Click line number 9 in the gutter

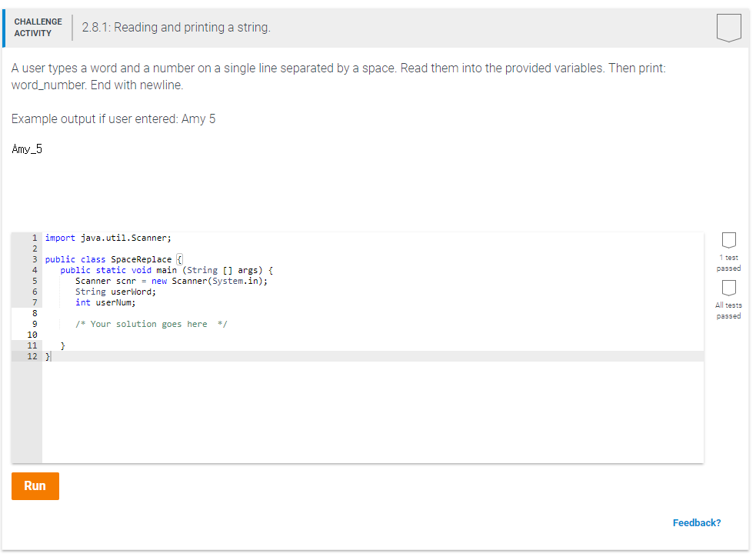coord(35,323)
